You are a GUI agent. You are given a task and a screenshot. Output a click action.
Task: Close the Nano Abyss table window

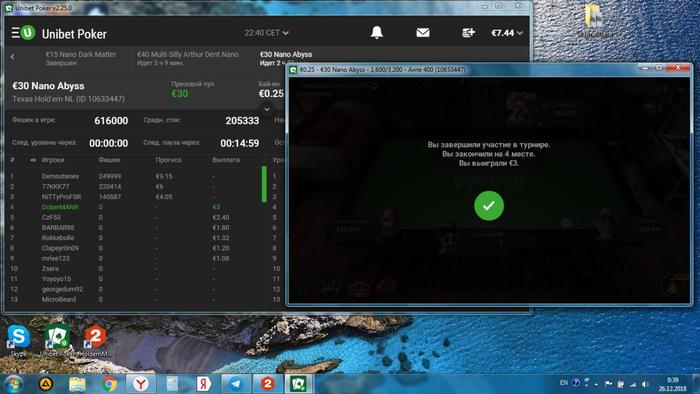click(678, 67)
